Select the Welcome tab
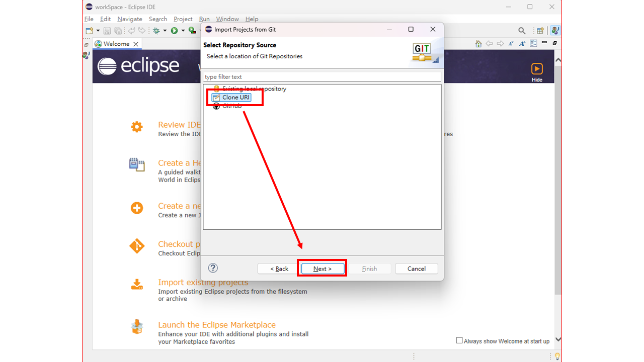 click(x=116, y=44)
